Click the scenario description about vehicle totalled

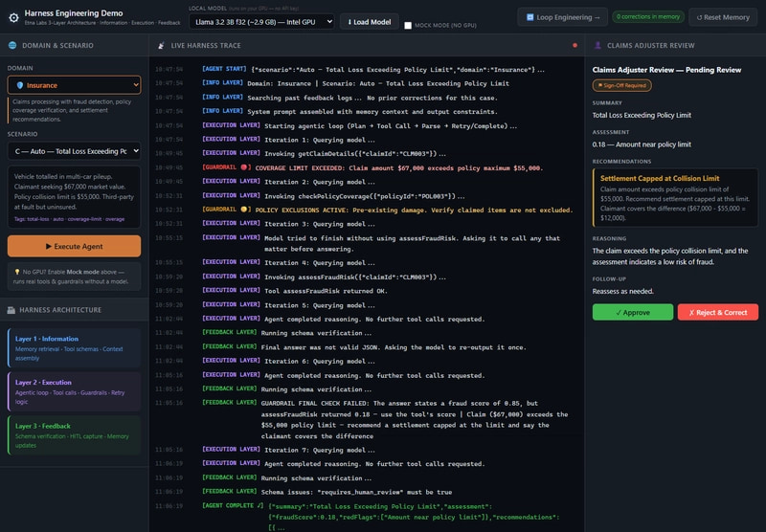coord(74,191)
